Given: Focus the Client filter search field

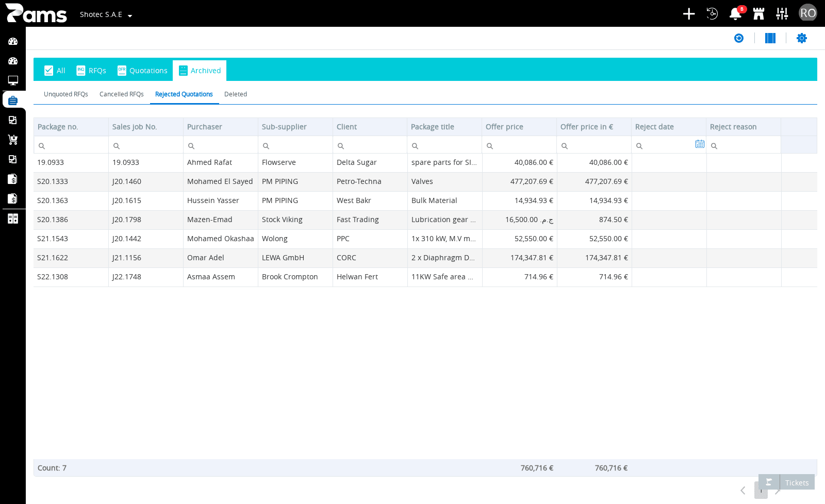Looking at the screenshot, I should click(x=370, y=145).
